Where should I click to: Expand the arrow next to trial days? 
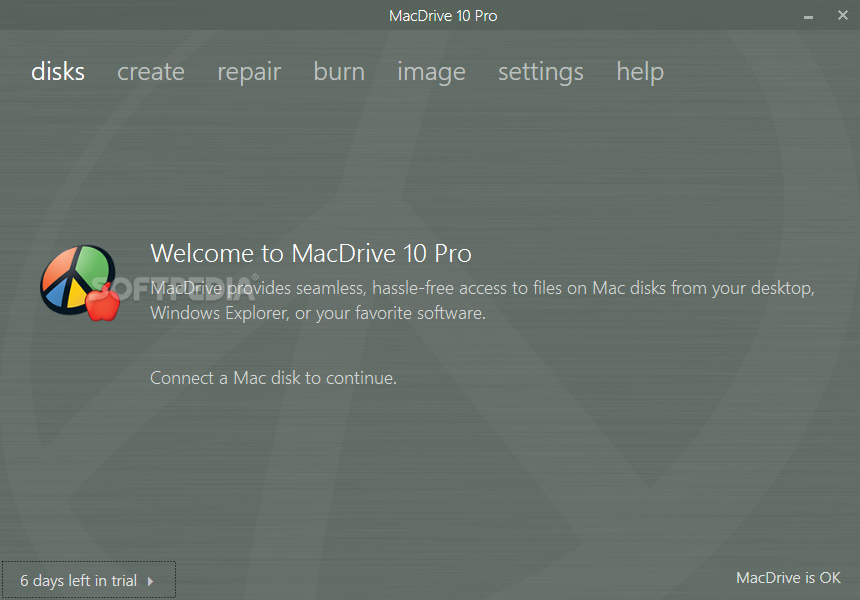(150, 581)
